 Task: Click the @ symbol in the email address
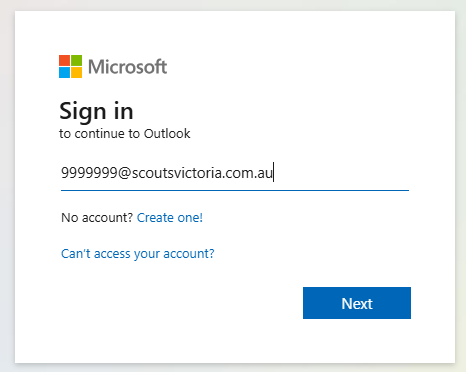point(125,173)
